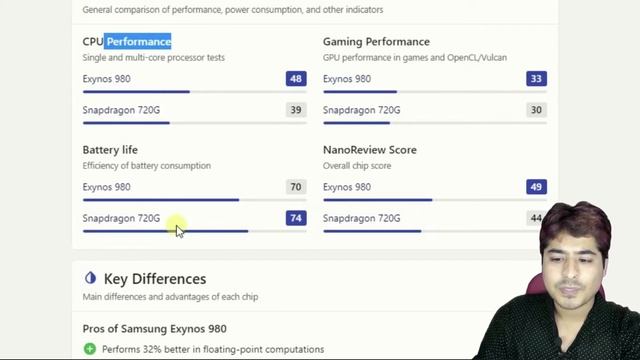
Task: Click the NanoReview Score heading
Action: [370, 150]
